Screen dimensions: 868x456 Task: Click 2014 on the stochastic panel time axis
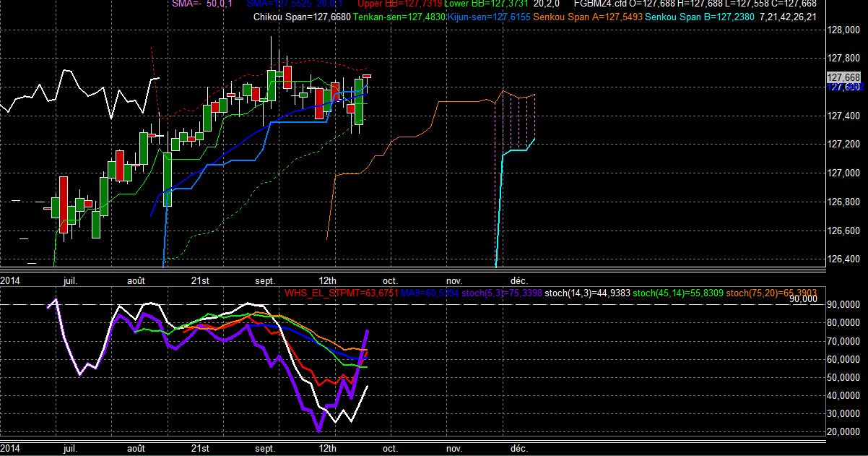(x=9, y=448)
